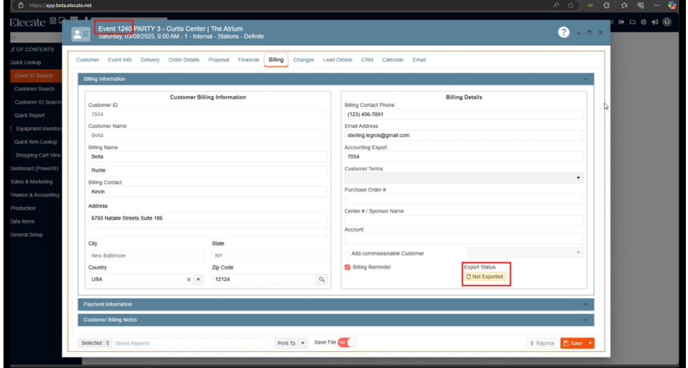This screenshot has width=688, height=368.
Task: Select the Billing tab
Action: (276, 60)
